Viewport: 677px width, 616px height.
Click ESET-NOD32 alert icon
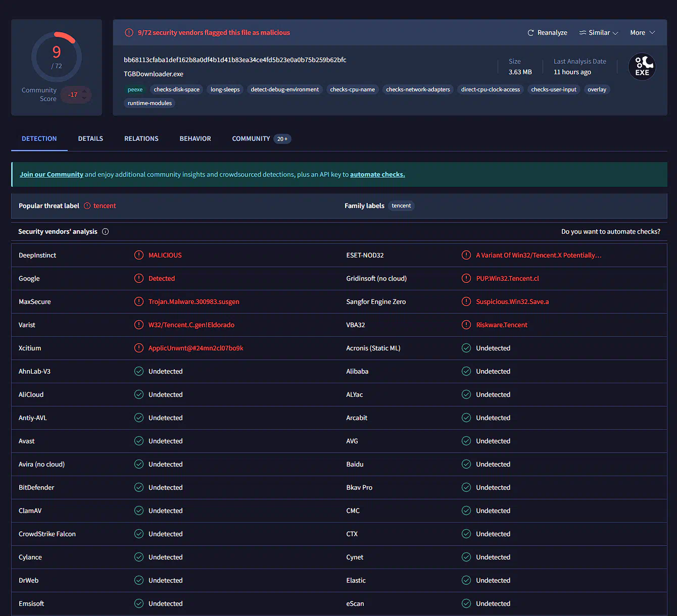tap(466, 255)
